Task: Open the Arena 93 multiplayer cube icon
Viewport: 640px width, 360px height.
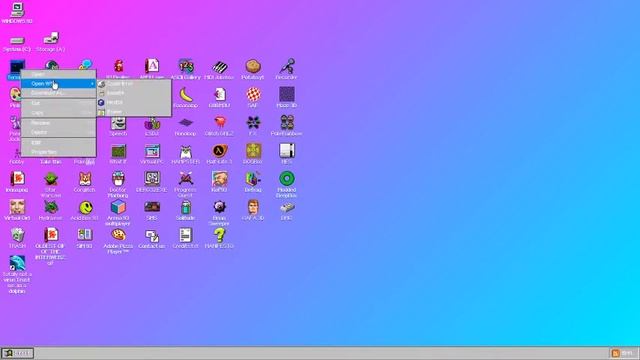Action: coord(118,213)
